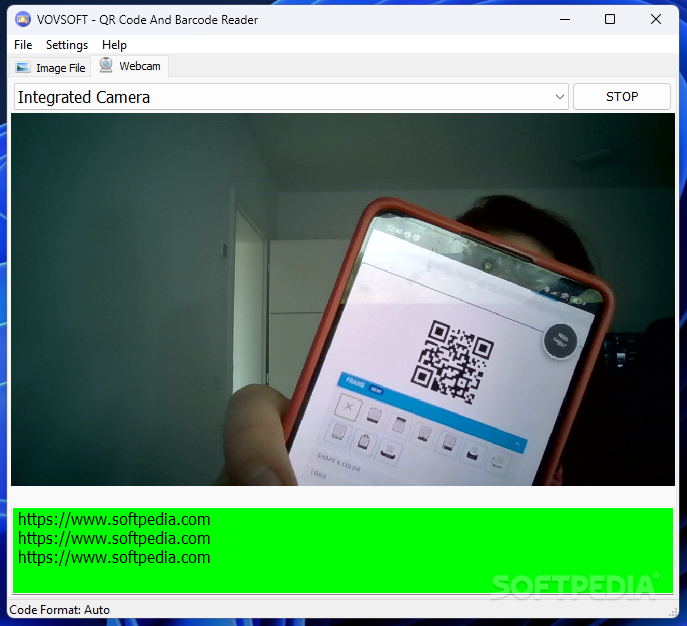The width and height of the screenshot is (687, 626).
Task: Click the STOP button
Action: [622, 96]
